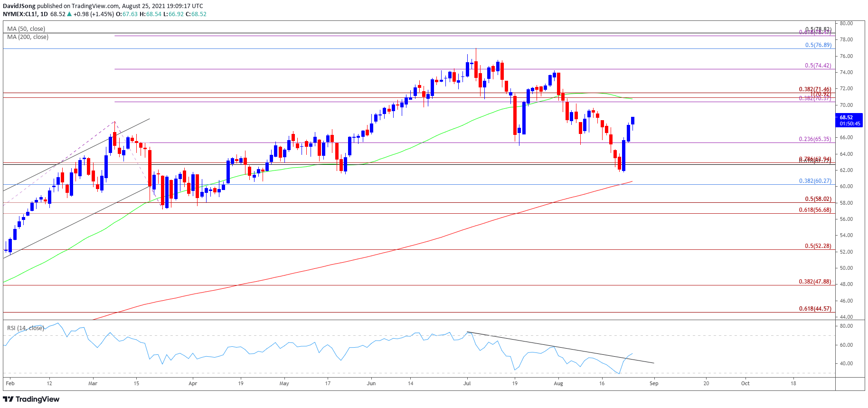Click 64.00 on the price axis
The width and height of the screenshot is (868, 408).
(x=846, y=154)
